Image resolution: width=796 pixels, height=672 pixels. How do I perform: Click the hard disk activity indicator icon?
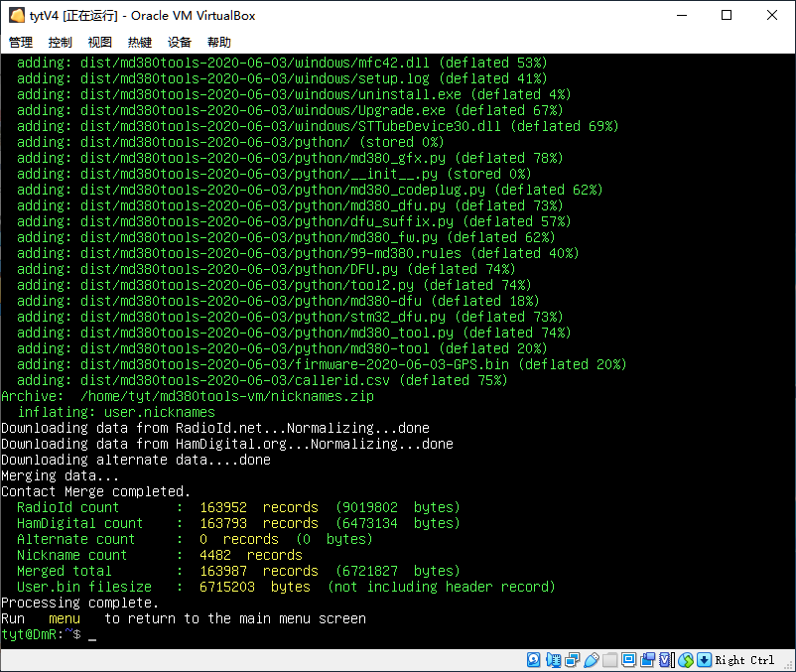pos(533,660)
